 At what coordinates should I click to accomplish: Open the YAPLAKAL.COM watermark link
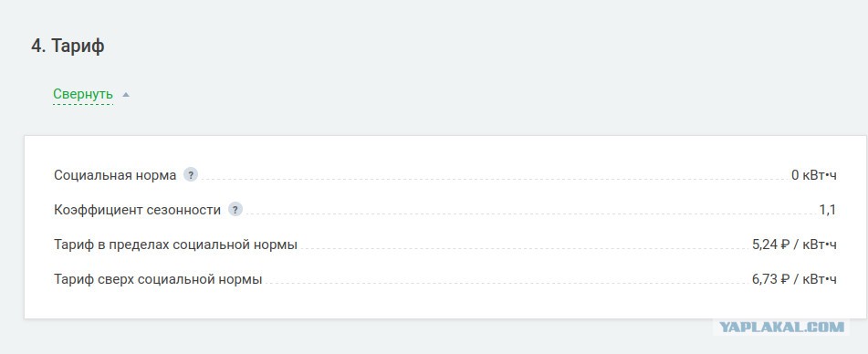click(x=781, y=327)
